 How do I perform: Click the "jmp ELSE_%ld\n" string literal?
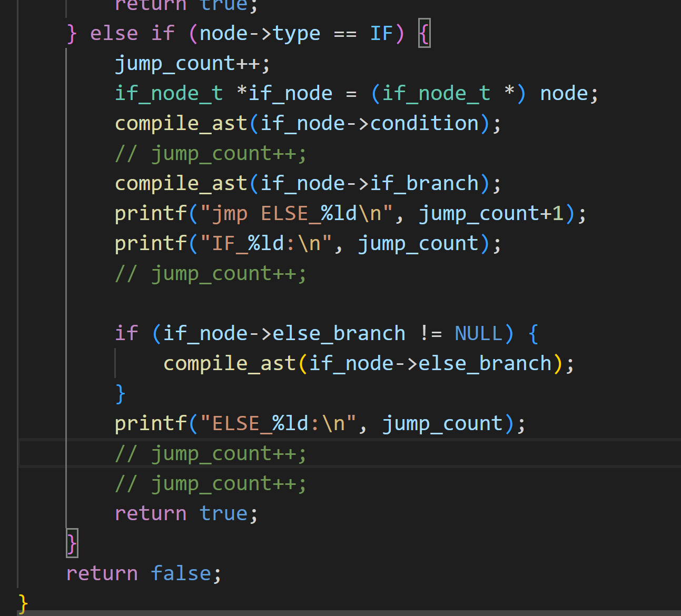[x=297, y=214]
